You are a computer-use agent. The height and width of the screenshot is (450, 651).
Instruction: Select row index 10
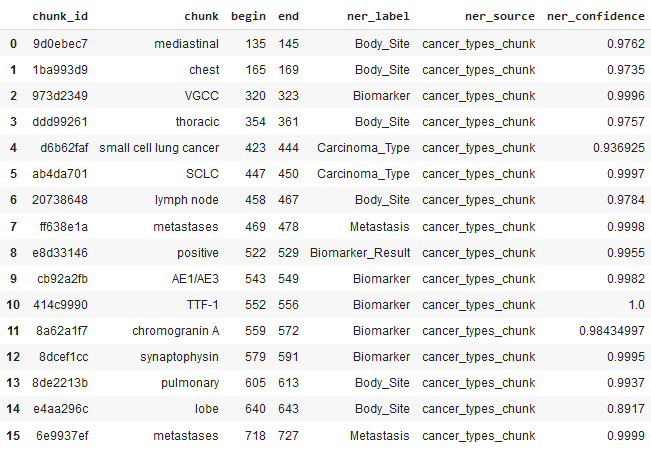click(x=13, y=304)
